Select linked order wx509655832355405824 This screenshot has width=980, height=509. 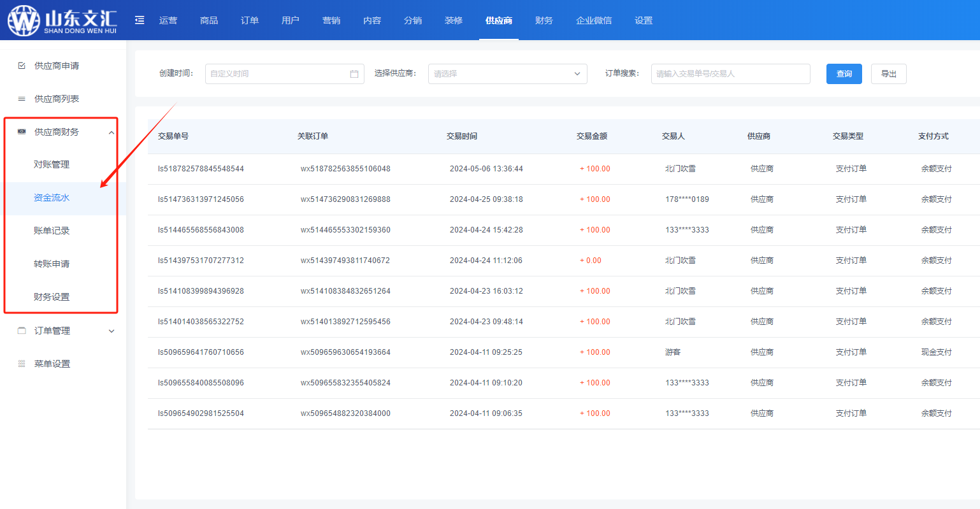pos(345,383)
